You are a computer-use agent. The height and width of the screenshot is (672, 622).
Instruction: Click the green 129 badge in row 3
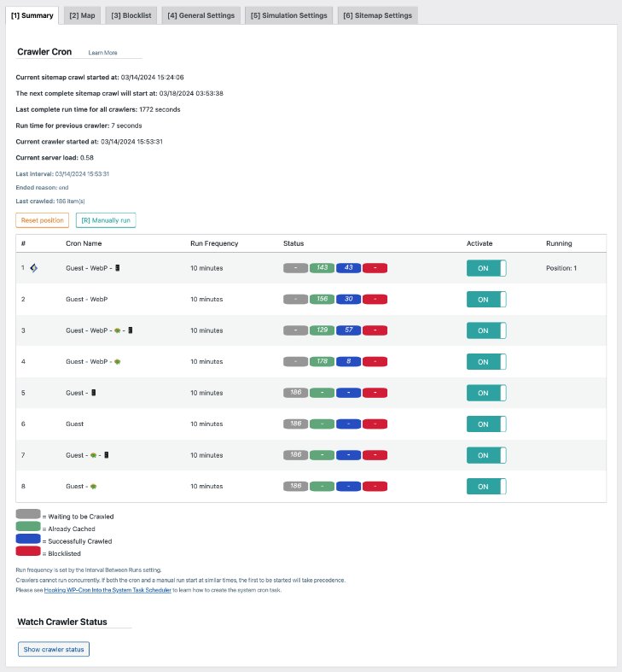(323, 330)
